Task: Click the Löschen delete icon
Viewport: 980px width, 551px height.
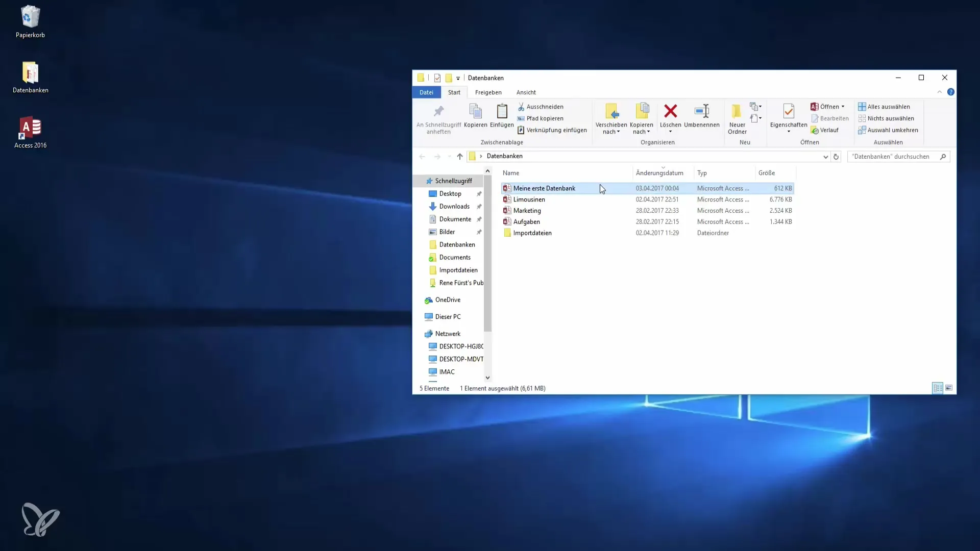Action: click(670, 112)
